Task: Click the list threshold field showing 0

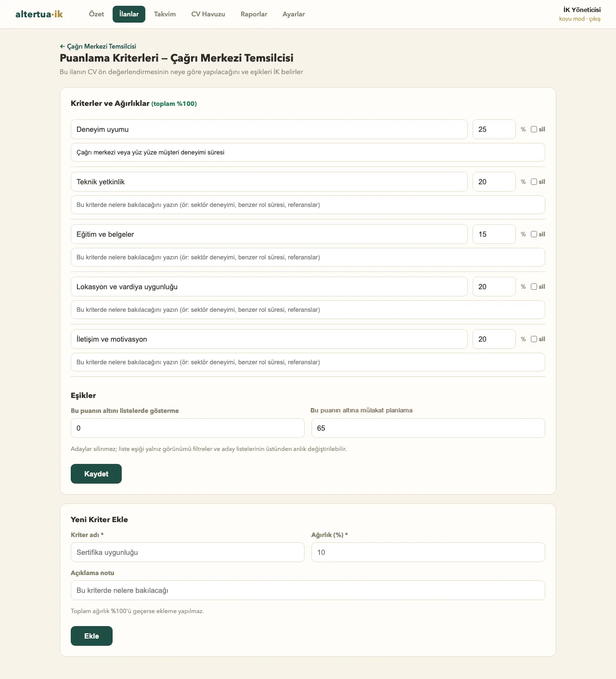Action: click(x=188, y=428)
